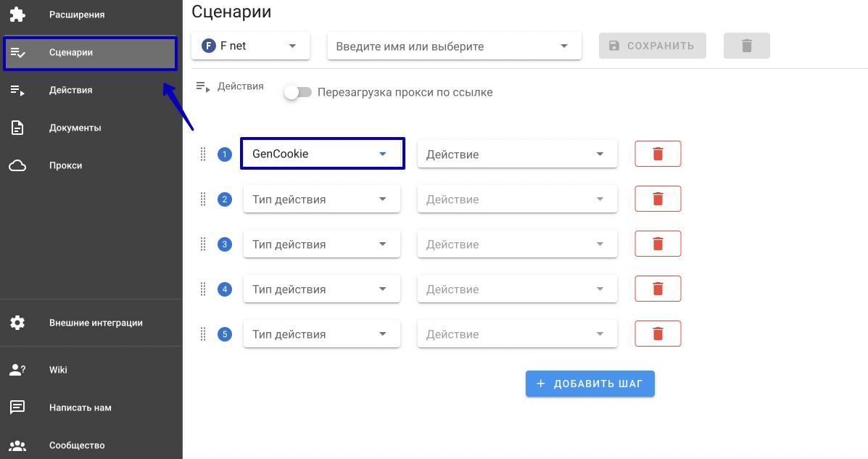
Task: Click the blue step number 5 badge
Action: tap(225, 334)
